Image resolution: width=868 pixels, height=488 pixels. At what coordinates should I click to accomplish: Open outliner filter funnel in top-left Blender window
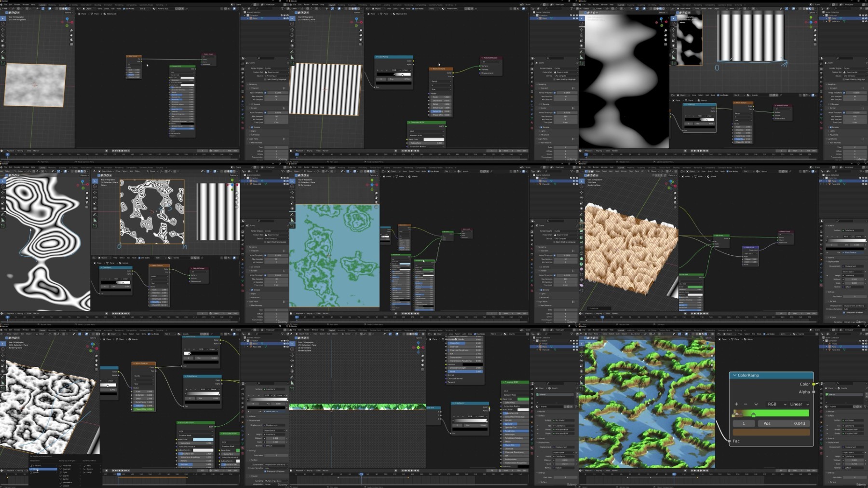coord(282,9)
